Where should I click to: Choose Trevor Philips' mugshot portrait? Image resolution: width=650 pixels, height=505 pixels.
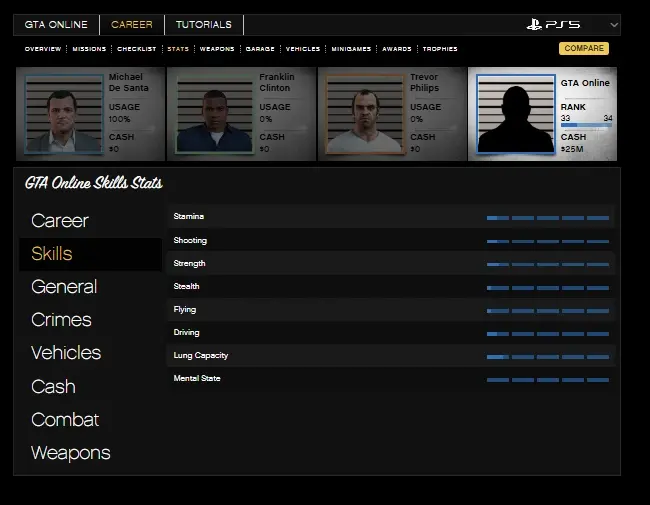tap(364, 114)
